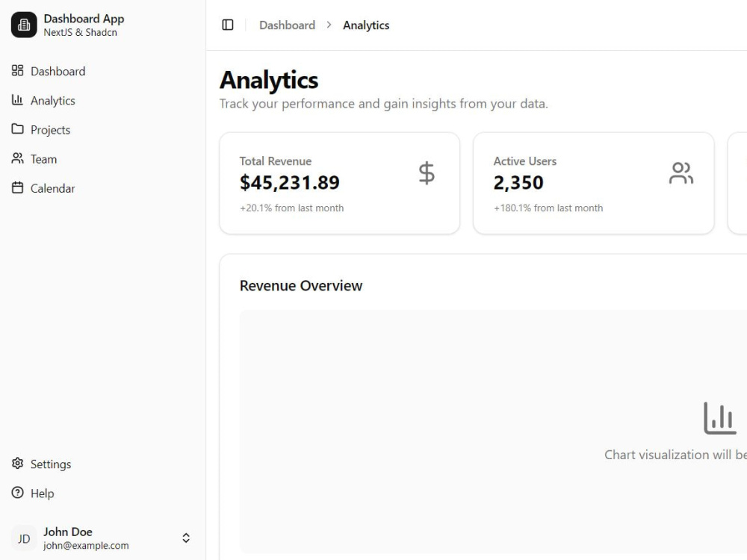Click the Help question mark icon
747x560 pixels.
pos(18,493)
